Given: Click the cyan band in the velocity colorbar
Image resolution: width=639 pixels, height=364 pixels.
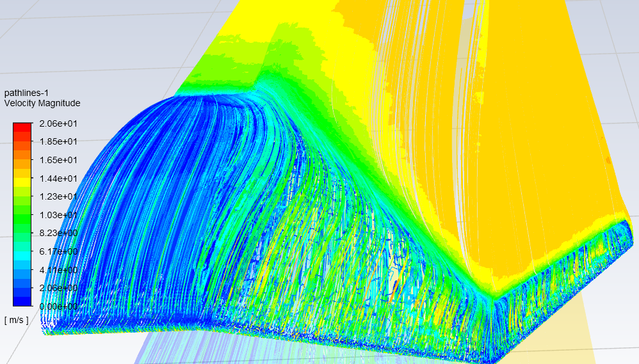Looking at the screenshot, I should [x=22, y=255].
